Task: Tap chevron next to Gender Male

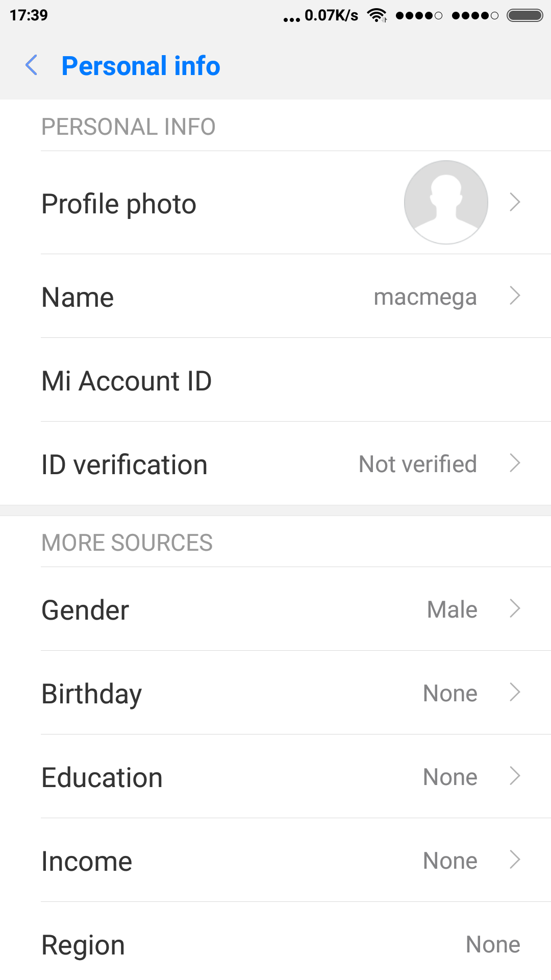Action: click(515, 608)
